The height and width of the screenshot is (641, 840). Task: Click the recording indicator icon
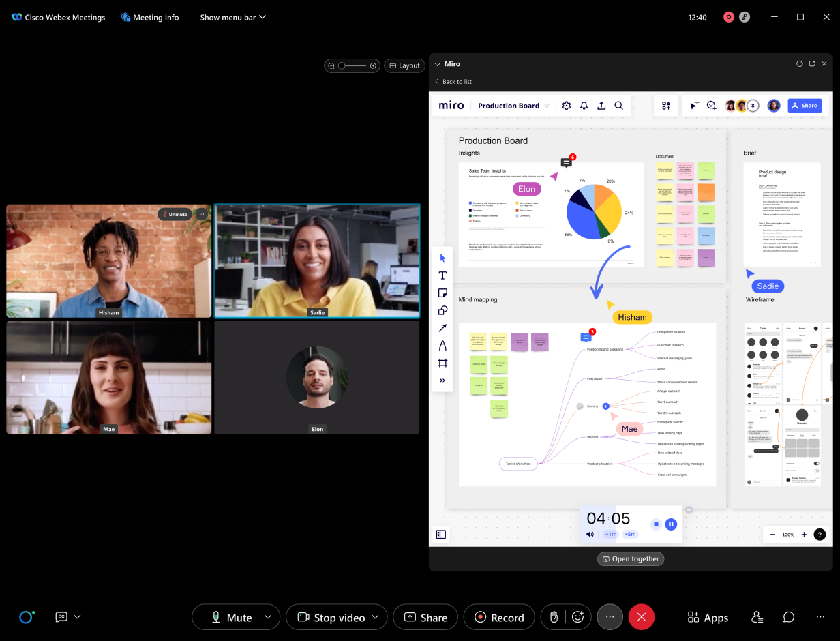pos(729,17)
